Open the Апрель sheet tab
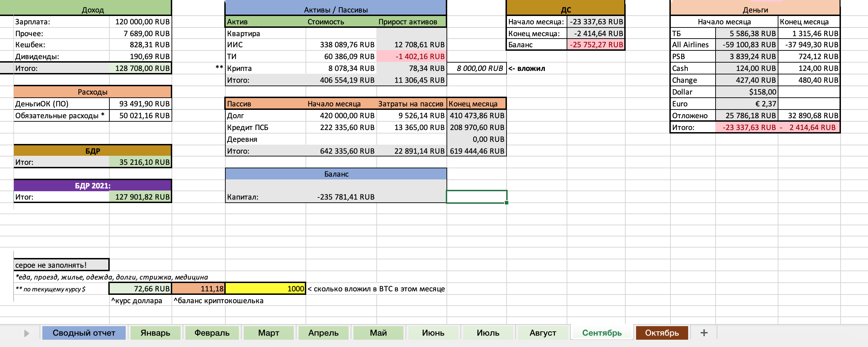The image size is (868, 347). [x=323, y=333]
